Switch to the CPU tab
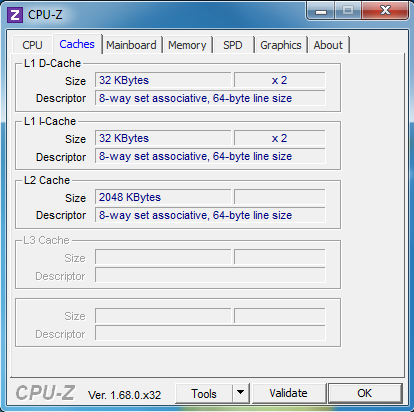 coord(32,45)
